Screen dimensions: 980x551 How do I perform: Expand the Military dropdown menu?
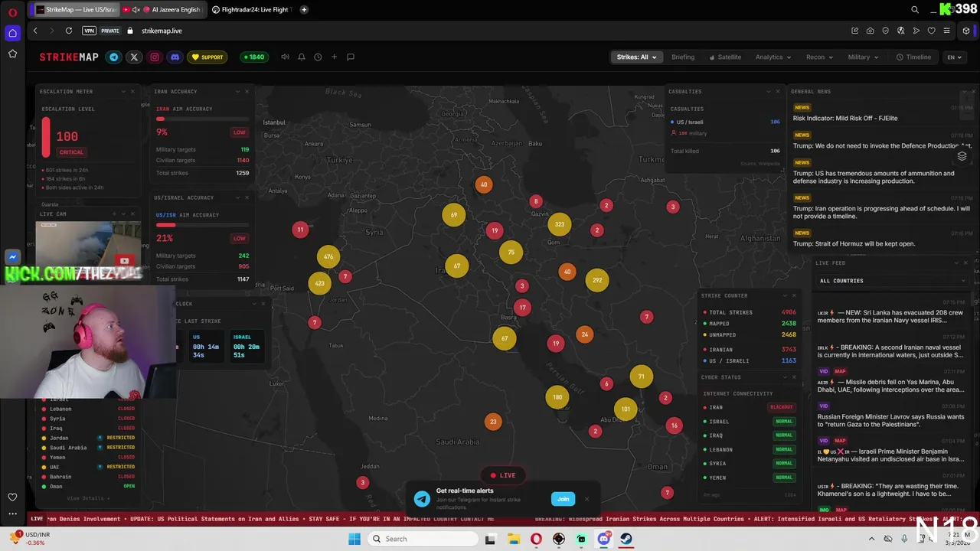(862, 57)
